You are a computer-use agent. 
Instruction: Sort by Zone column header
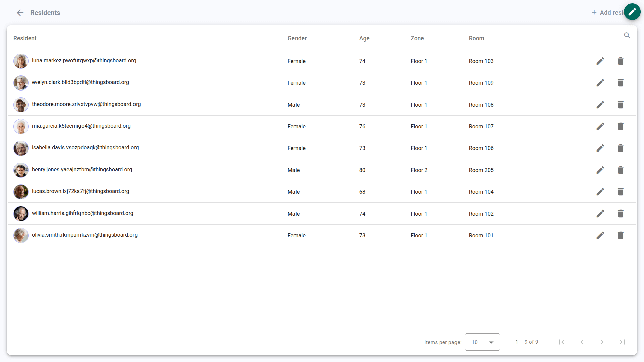point(417,38)
